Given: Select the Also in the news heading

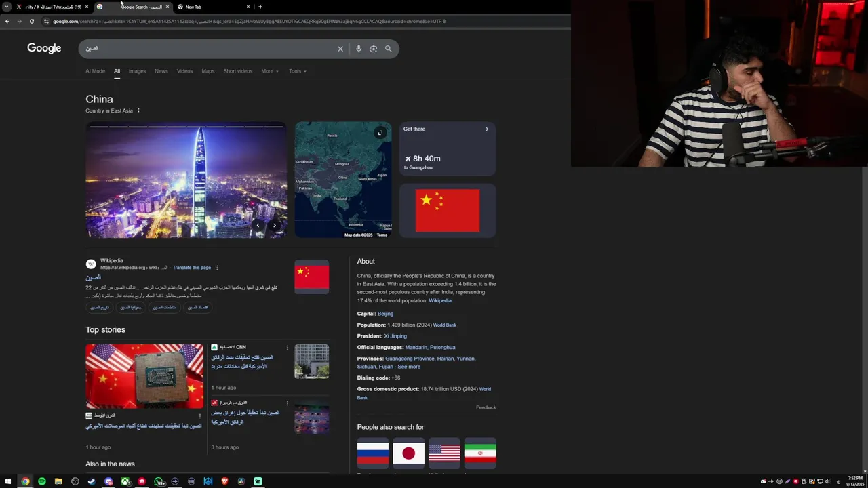Looking at the screenshot, I should (x=110, y=464).
